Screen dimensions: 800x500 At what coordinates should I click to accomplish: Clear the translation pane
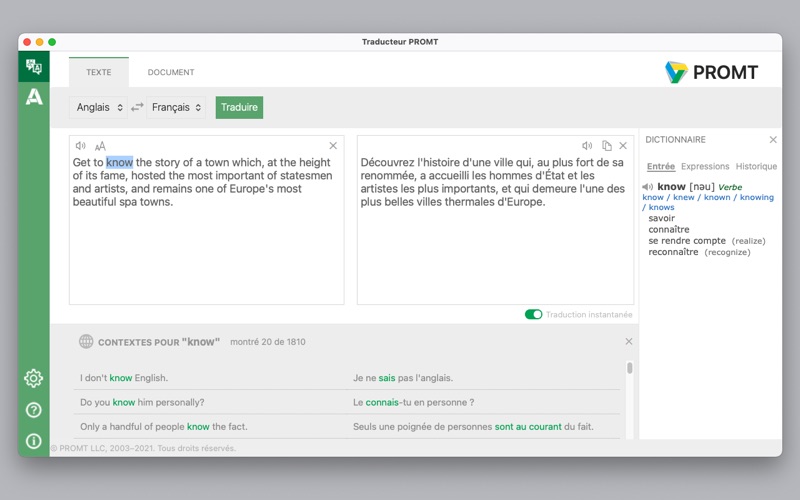(x=623, y=145)
